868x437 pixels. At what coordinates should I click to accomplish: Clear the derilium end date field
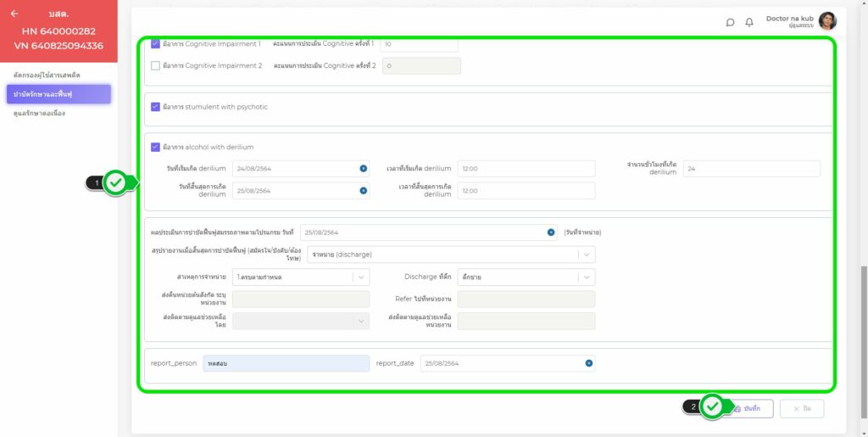point(363,191)
